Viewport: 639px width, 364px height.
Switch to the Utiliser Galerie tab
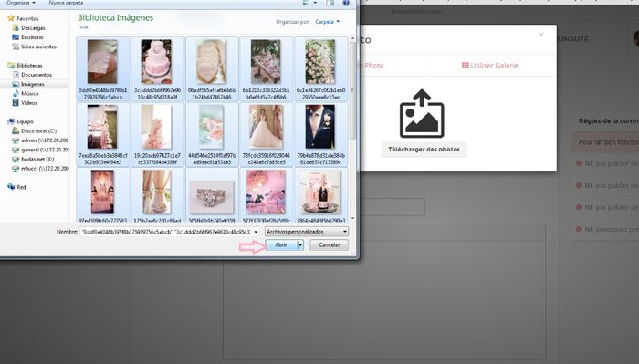point(490,65)
